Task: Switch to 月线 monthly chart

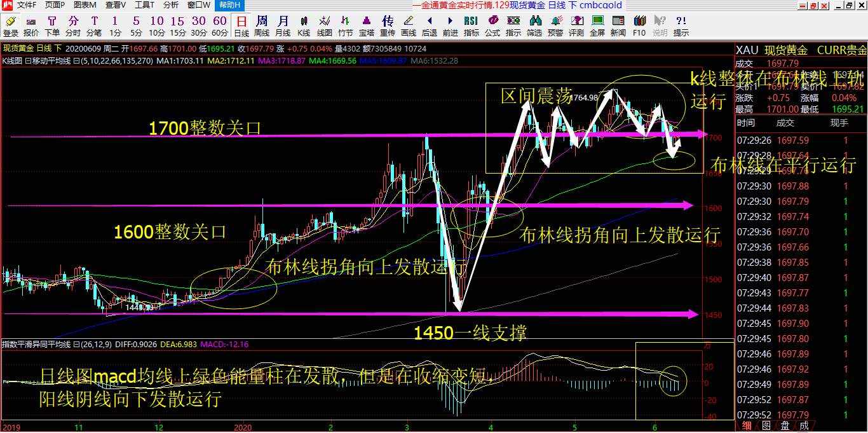Action: (x=283, y=26)
